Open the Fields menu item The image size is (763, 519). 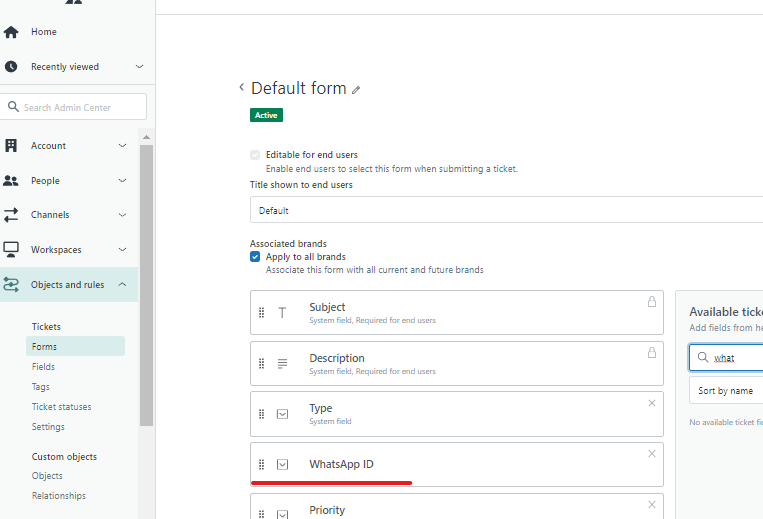(43, 367)
